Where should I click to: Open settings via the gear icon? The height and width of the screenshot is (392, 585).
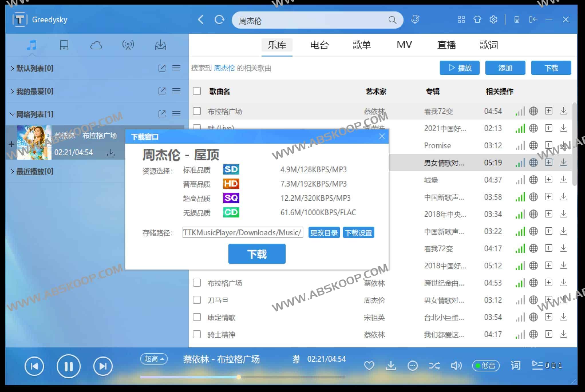click(x=493, y=19)
